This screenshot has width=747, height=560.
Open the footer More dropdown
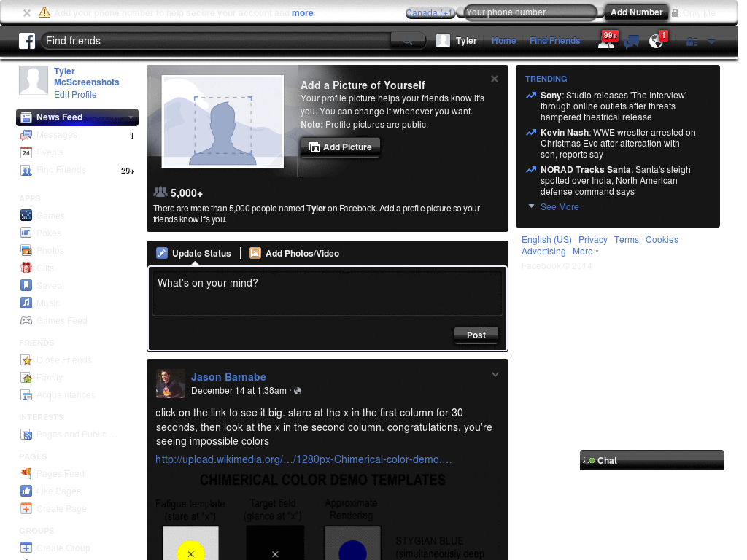[x=585, y=252]
